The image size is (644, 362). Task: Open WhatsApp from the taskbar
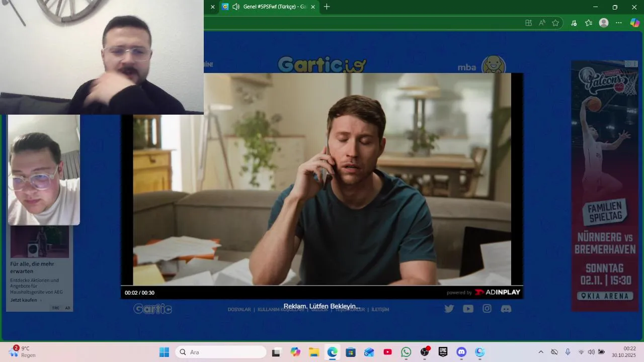coord(406,352)
